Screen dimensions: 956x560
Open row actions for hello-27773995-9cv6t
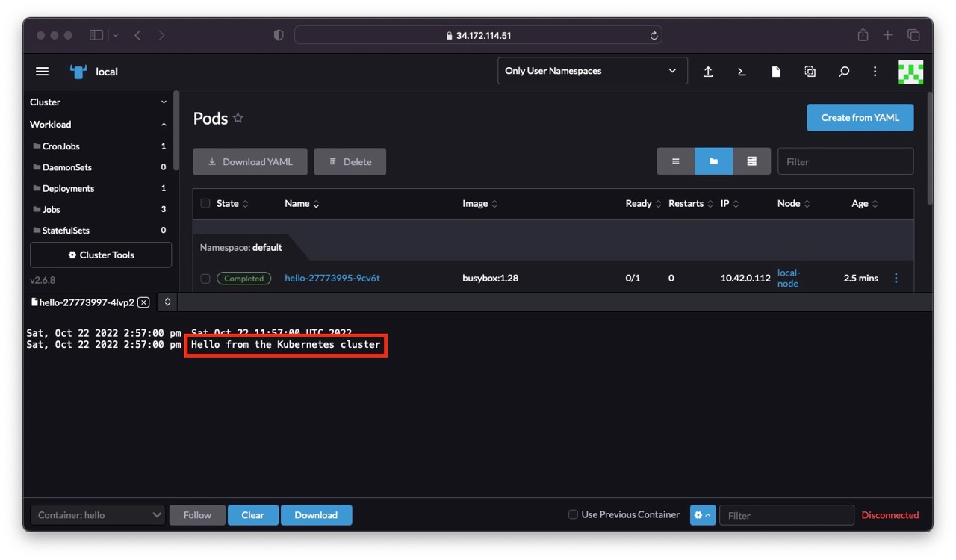tap(896, 278)
